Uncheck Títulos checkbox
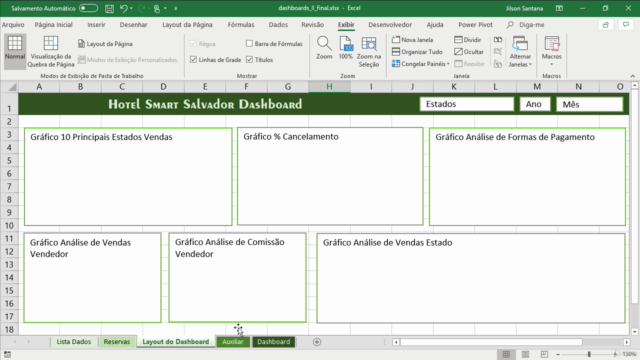The width and height of the screenshot is (640, 360). tap(249, 60)
